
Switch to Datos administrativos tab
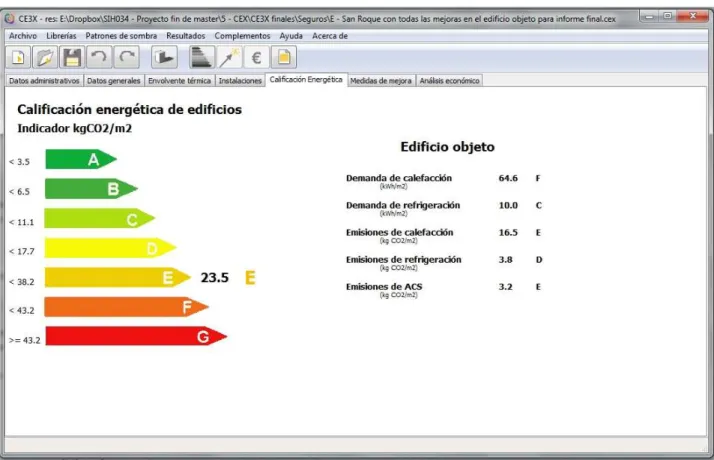point(44,81)
